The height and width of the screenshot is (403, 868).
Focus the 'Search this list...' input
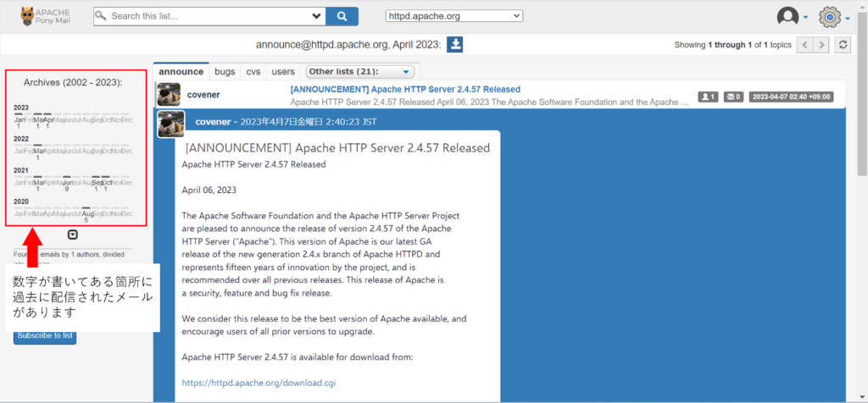(209, 16)
